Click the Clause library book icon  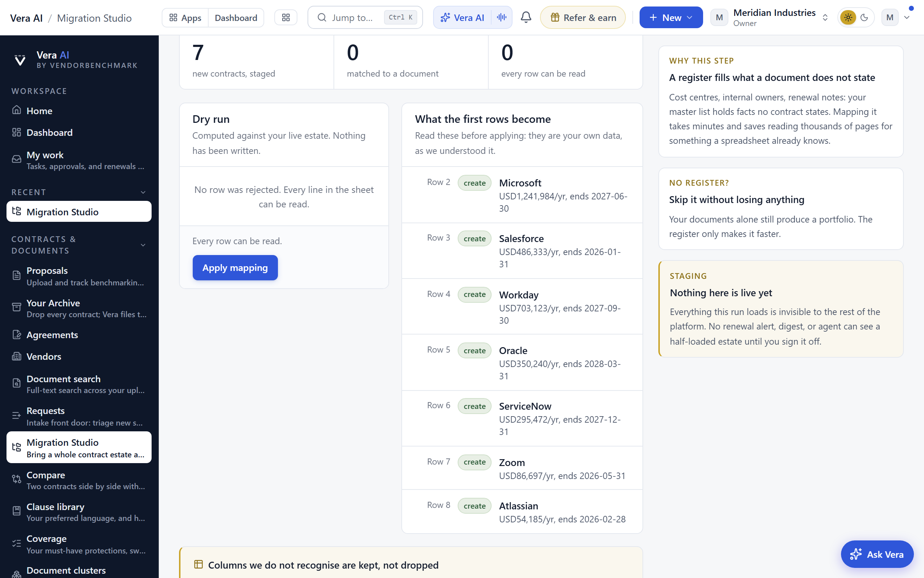[x=16, y=512]
